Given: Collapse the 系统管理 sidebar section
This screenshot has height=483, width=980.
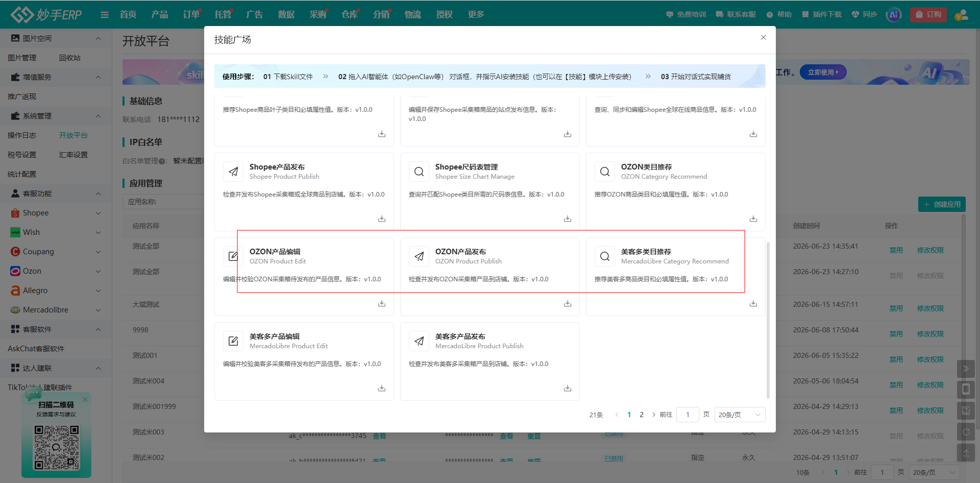Looking at the screenshot, I should (x=56, y=116).
